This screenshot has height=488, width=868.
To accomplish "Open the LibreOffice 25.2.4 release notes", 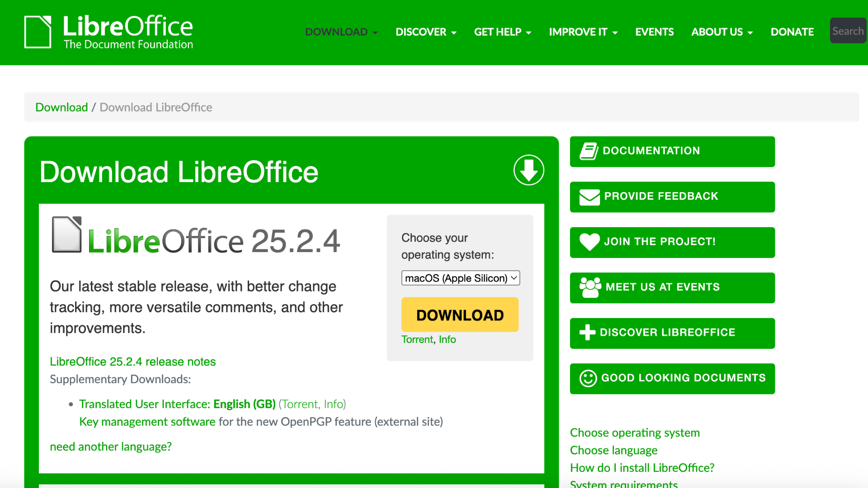I will 132,361.
